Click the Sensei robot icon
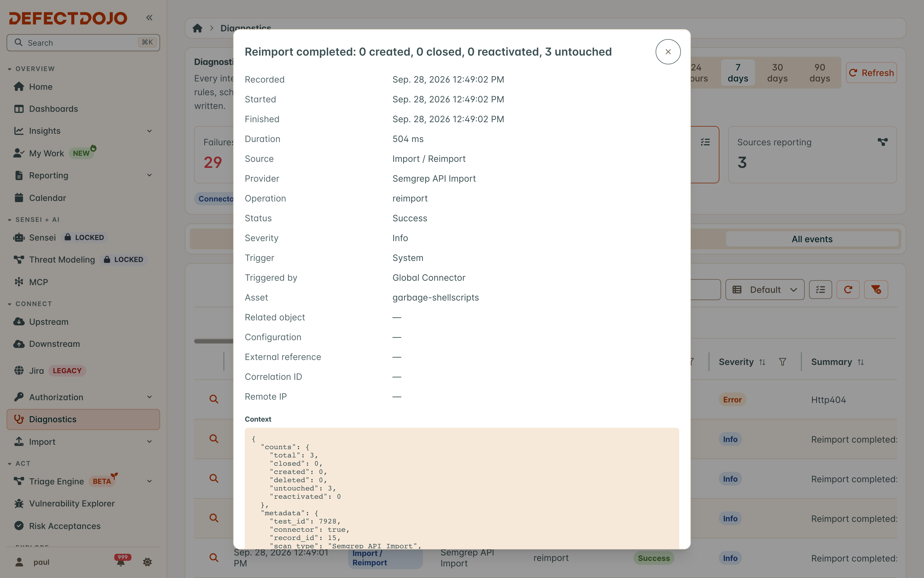This screenshot has width=924, height=578. click(x=19, y=237)
